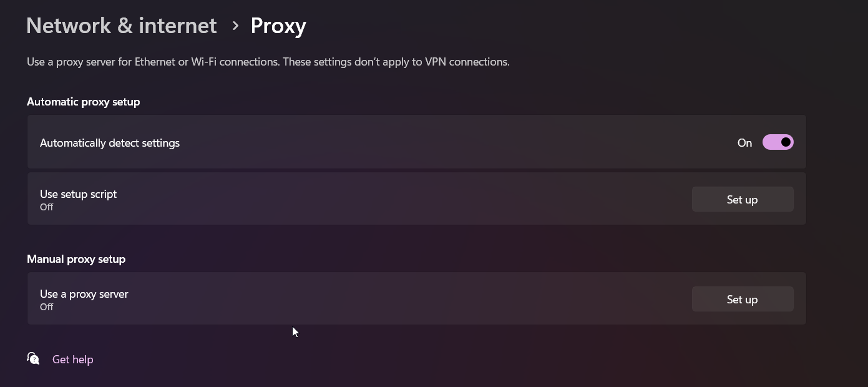Go back to Network & internet breadcrumb

121,26
